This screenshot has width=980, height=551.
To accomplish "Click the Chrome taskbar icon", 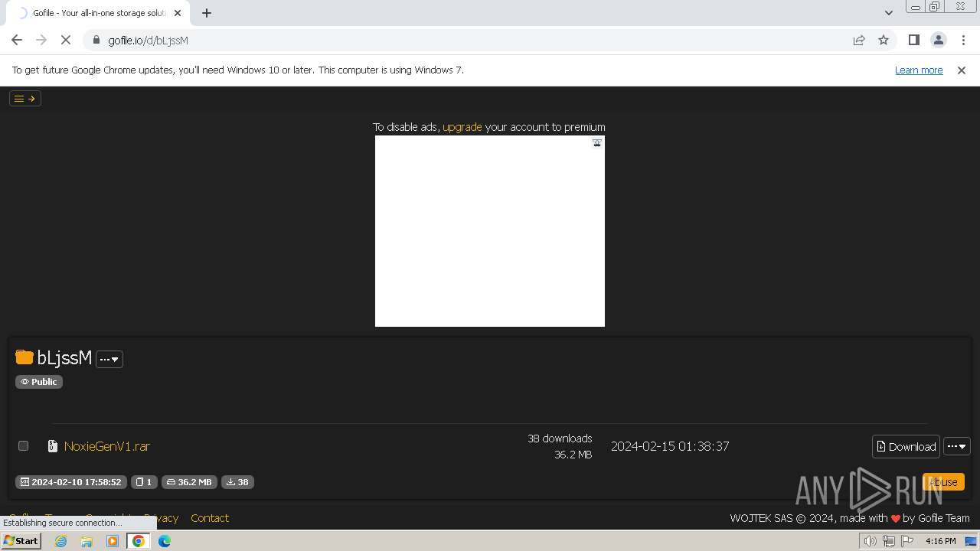I will [139, 541].
